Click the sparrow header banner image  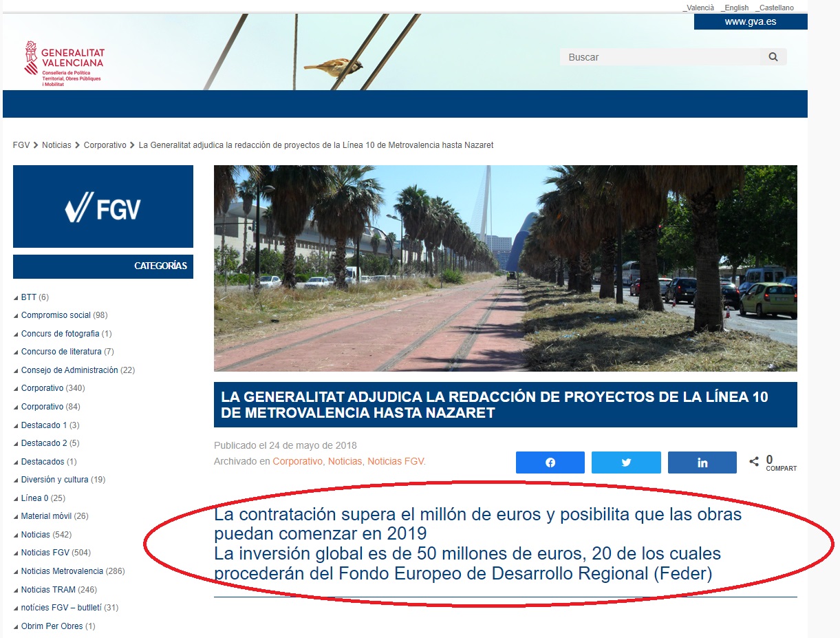pos(405,52)
